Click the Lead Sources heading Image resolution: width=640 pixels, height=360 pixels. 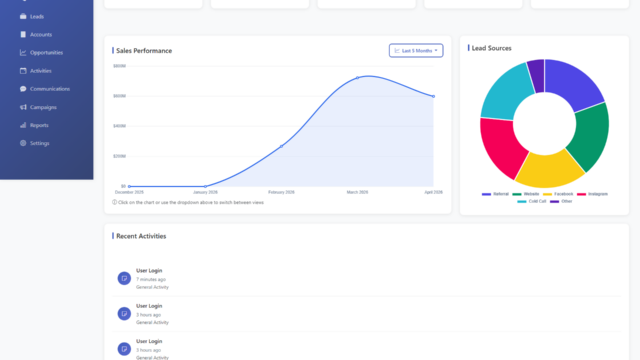[x=491, y=48]
